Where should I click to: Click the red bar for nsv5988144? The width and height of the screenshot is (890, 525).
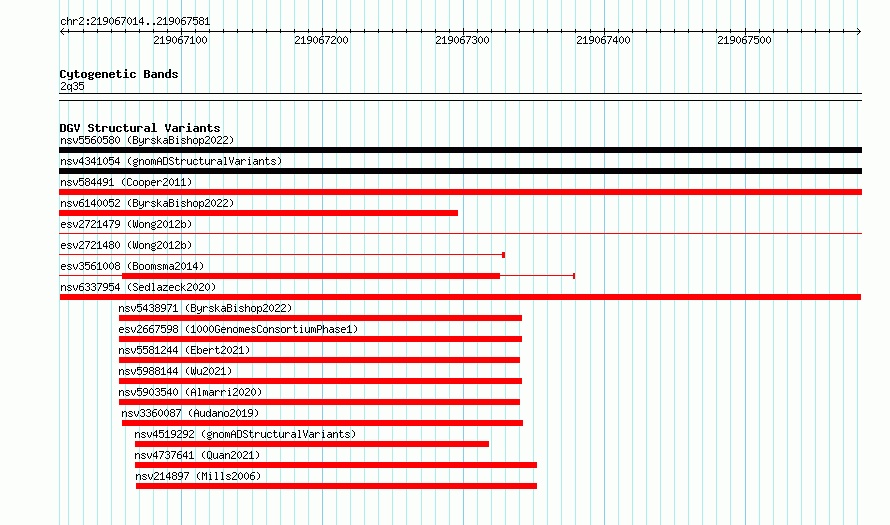tap(320, 381)
